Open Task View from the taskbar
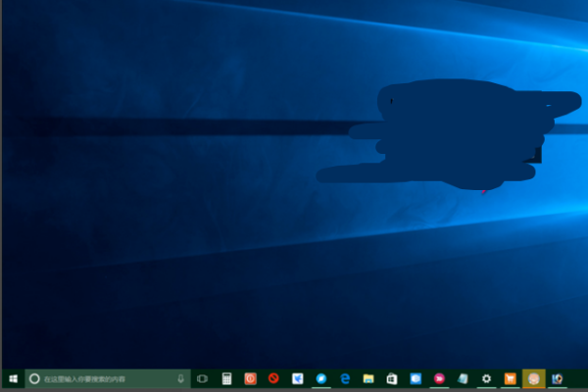Image resolution: width=588 pixels, height=392 pixels. 203,378
